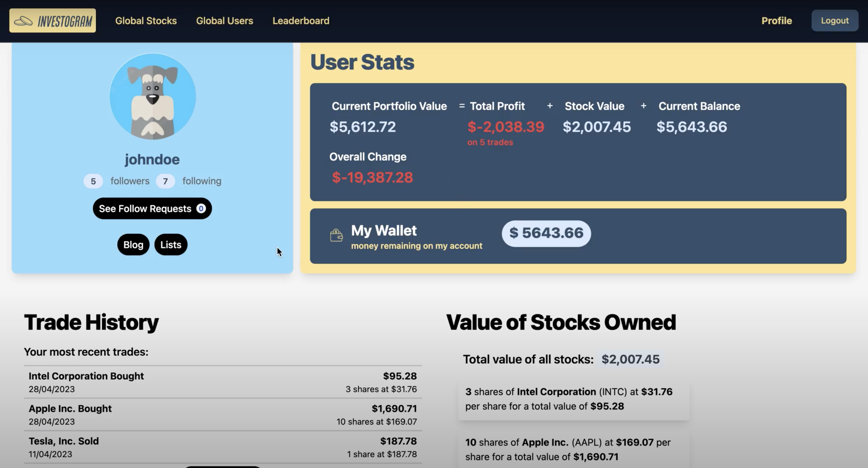Open the Lists button
The height and width of the screenshot is (468, 868).
171,245
